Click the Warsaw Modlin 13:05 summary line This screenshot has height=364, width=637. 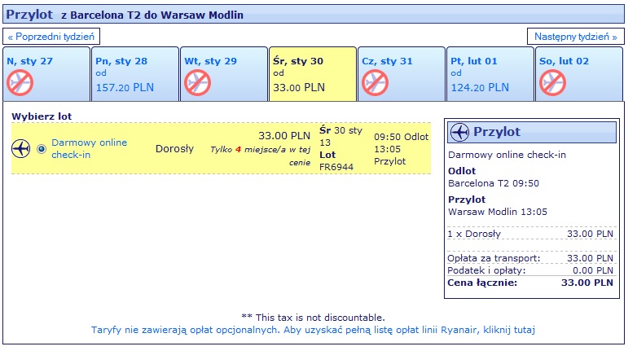point(498,212)
